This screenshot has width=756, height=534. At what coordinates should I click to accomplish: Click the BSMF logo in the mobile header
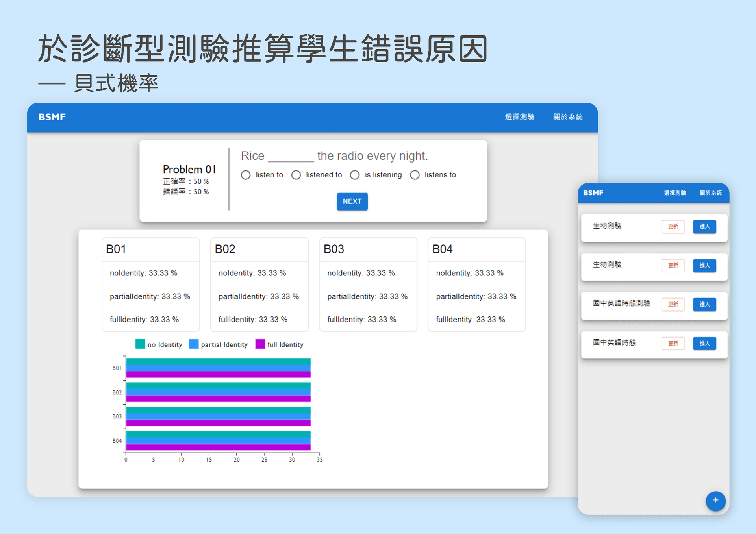coord(593,193)
